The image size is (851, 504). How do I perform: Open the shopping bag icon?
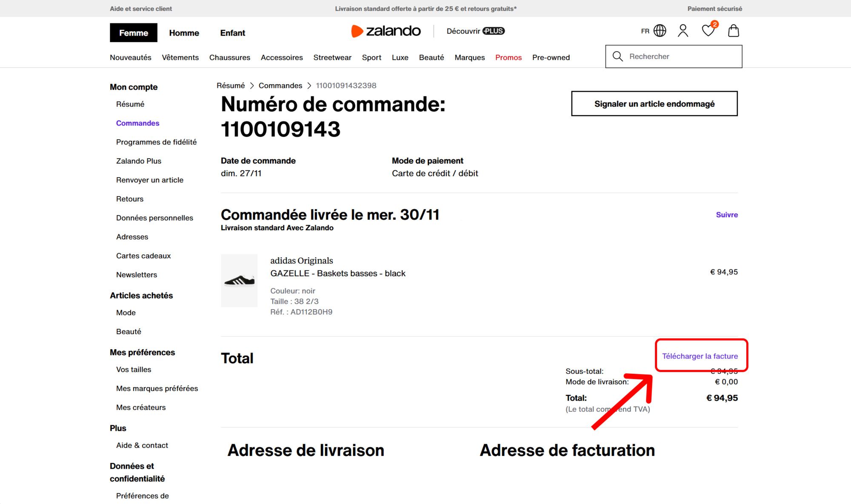[734, 31]
